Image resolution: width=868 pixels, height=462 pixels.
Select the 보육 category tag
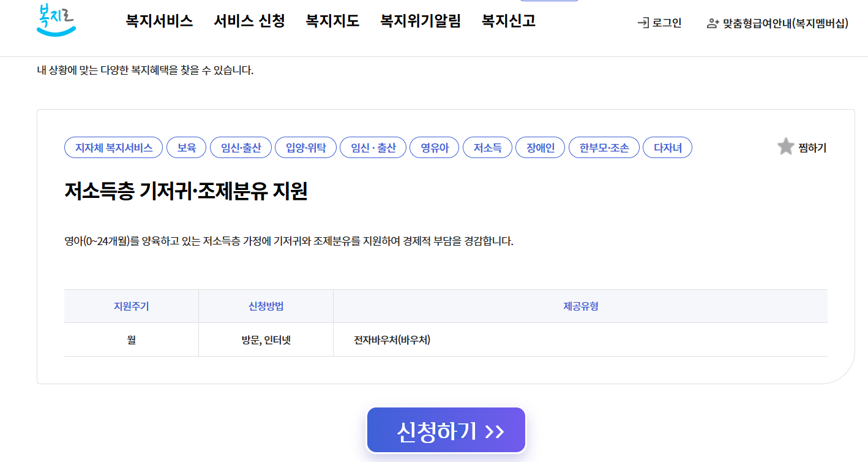(186, 147)
